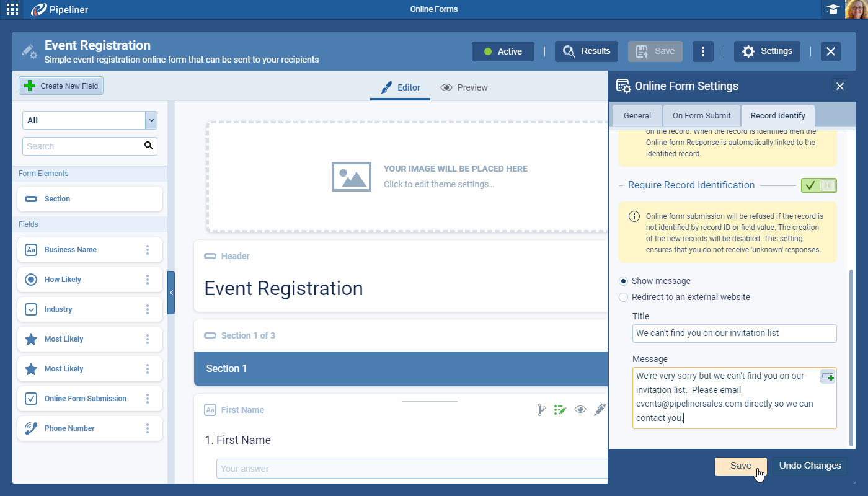
Task: Click the insert field icon in Message box
Action: click(x=828, y=377)
